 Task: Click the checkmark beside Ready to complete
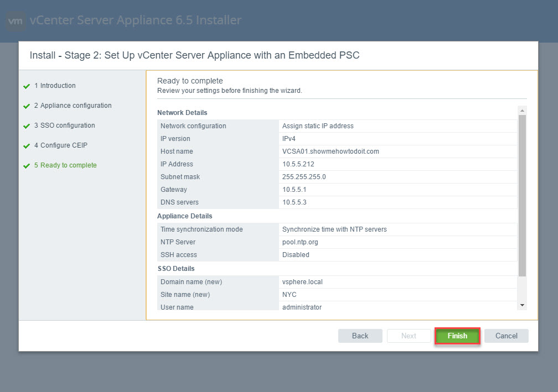pos(26,166)
